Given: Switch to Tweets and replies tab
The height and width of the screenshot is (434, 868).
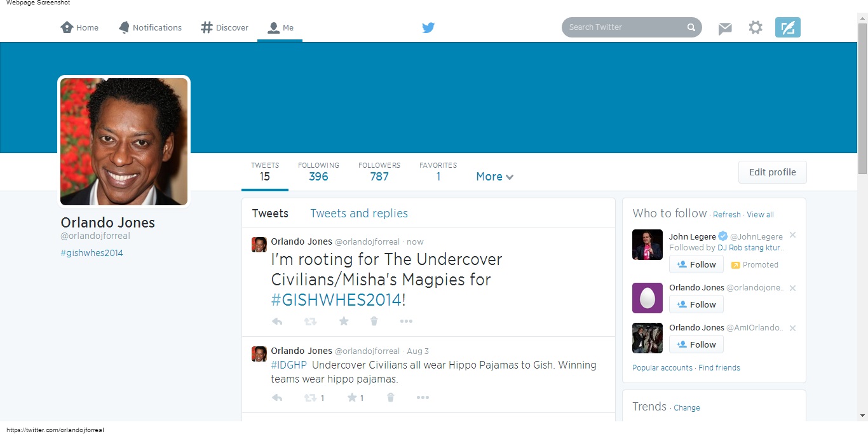Looking at the screenshot, I should [x=358, y=214].
